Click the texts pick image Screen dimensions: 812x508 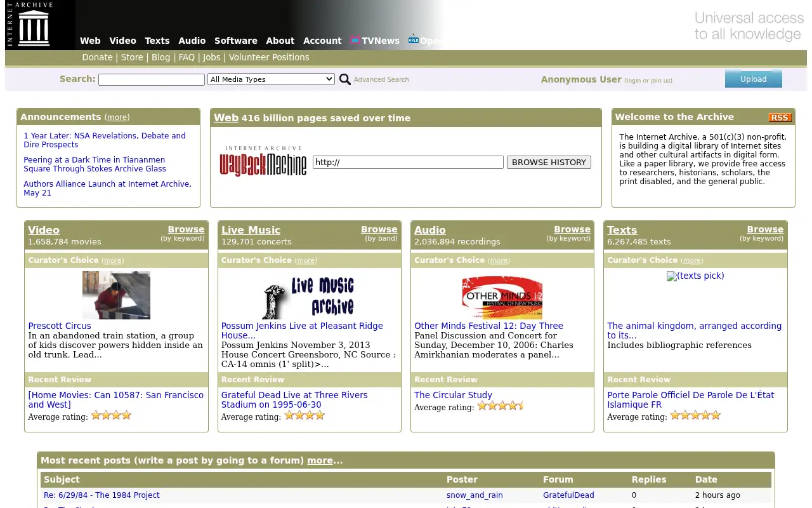point(695,276)
